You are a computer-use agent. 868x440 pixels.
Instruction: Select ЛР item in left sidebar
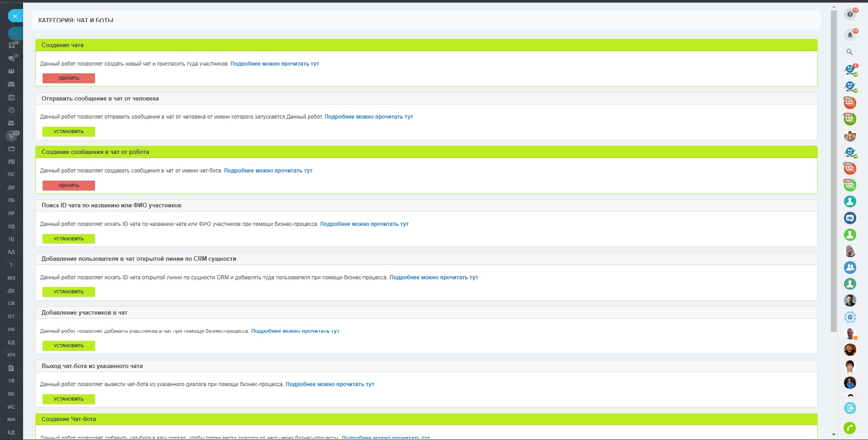point(11,213)
